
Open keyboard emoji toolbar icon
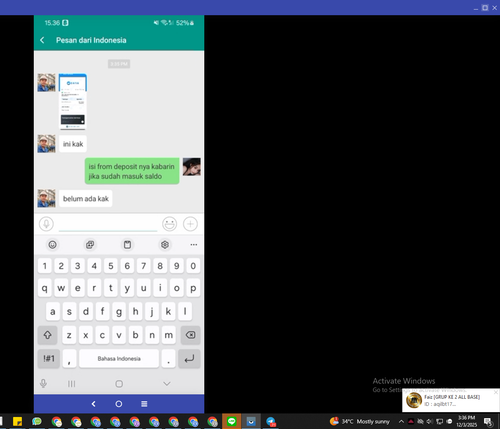(52, 245)
